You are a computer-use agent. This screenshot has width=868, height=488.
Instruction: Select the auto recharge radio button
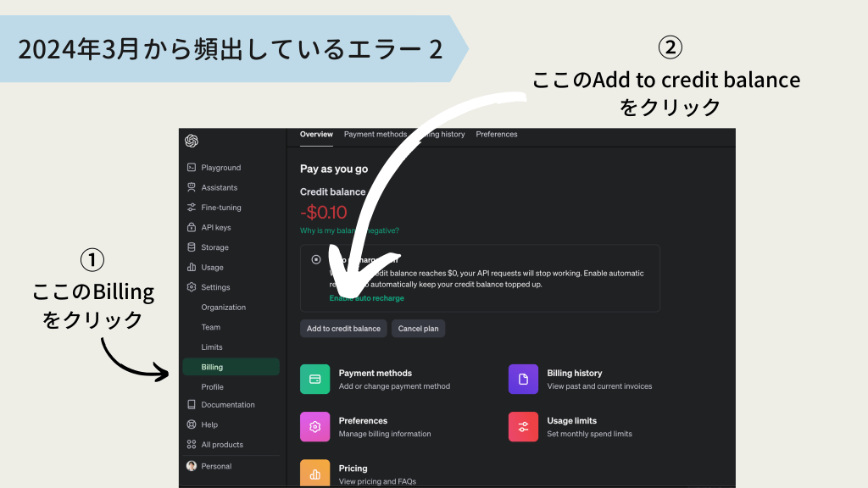tap(316, 260)
